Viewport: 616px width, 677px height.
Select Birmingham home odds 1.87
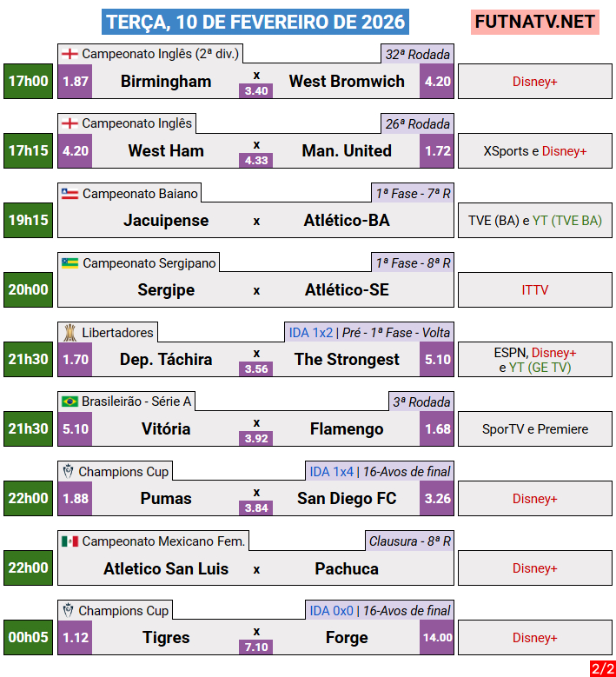[x=76, y=82]
